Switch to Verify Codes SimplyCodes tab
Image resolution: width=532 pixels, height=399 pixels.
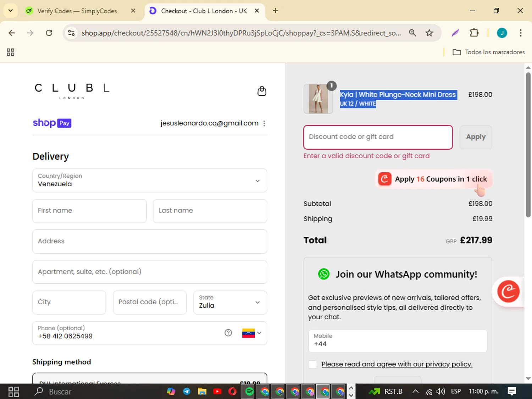point(77,11)
